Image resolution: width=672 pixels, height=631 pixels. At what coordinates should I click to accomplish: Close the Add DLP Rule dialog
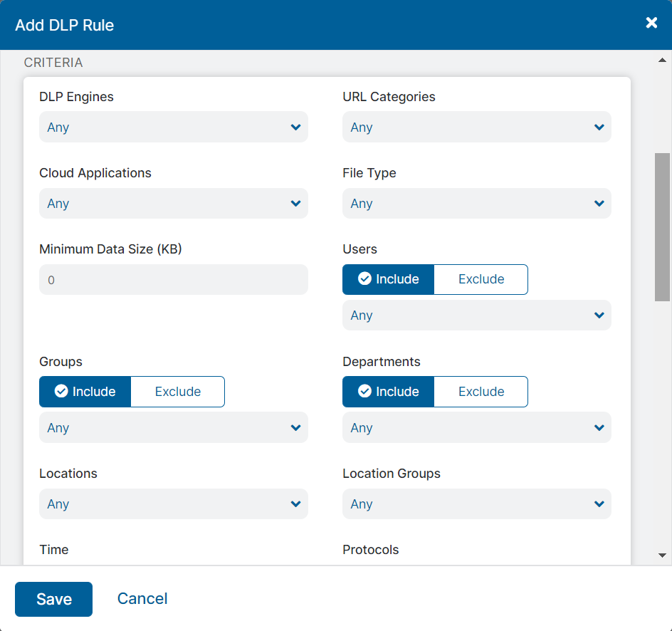(651, 24)
